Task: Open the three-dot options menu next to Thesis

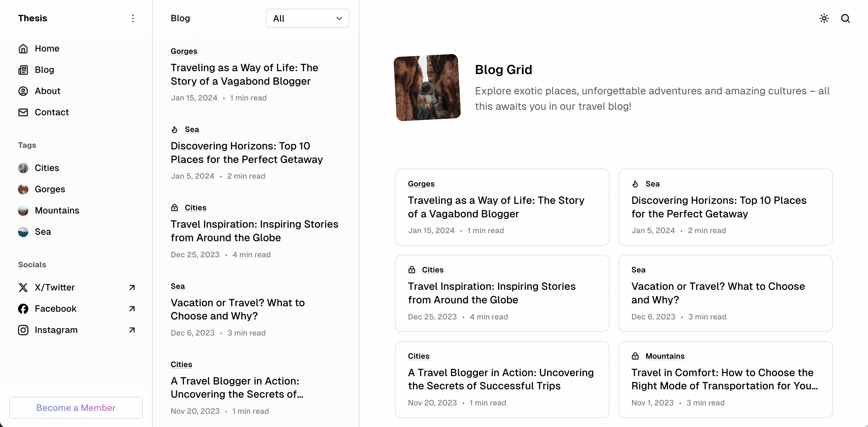Action: tap(133, 18)
